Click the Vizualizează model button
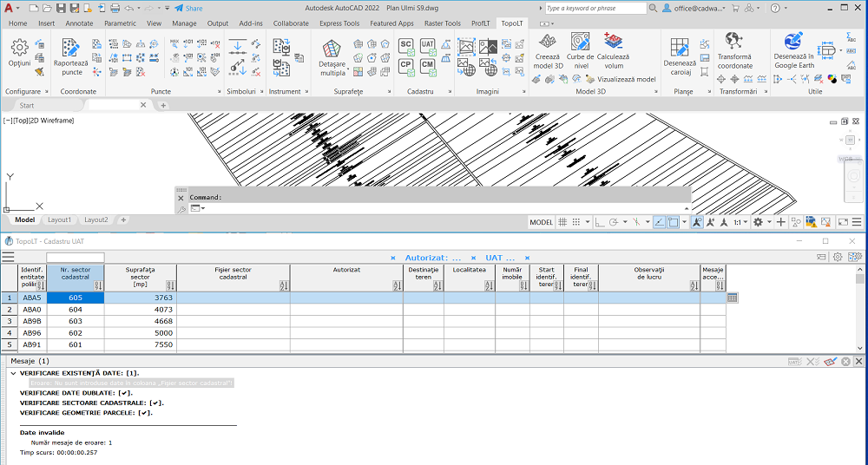 [x=621, y=80]
